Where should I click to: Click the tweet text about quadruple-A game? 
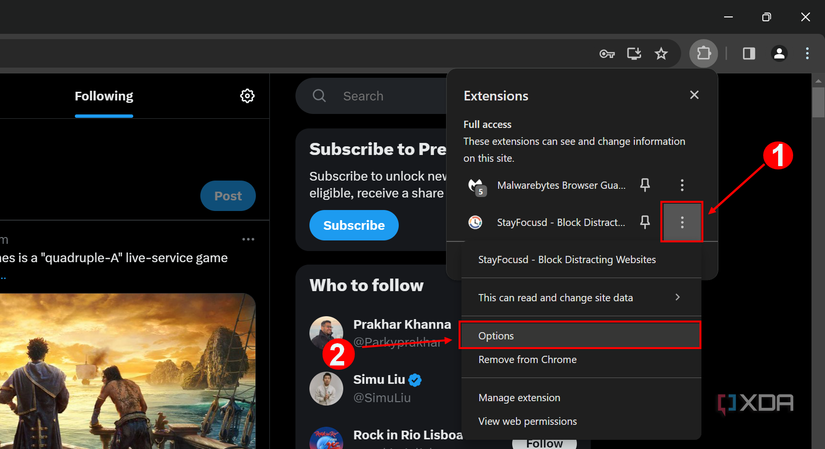pos(114,258)
